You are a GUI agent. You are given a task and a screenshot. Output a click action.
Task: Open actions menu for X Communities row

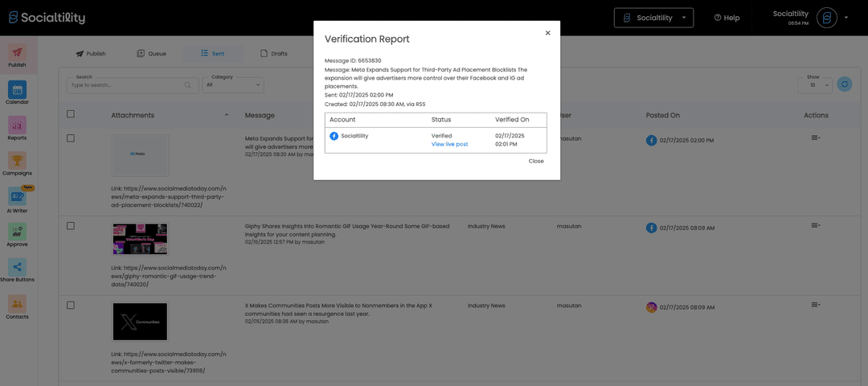(816, 305)
